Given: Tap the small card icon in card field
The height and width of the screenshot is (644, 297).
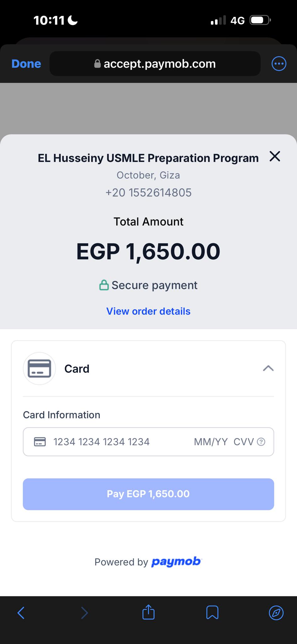Looking at the screenshot, I should 40,442.
